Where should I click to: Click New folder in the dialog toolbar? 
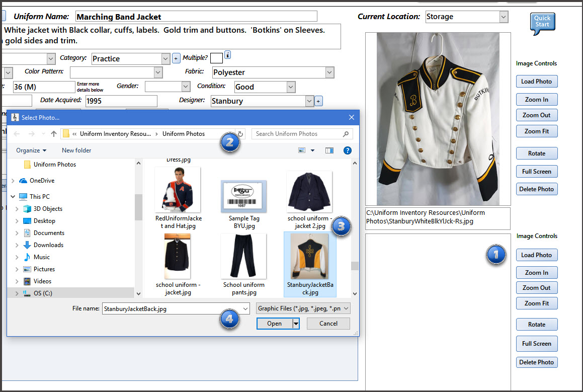(76, 150)
